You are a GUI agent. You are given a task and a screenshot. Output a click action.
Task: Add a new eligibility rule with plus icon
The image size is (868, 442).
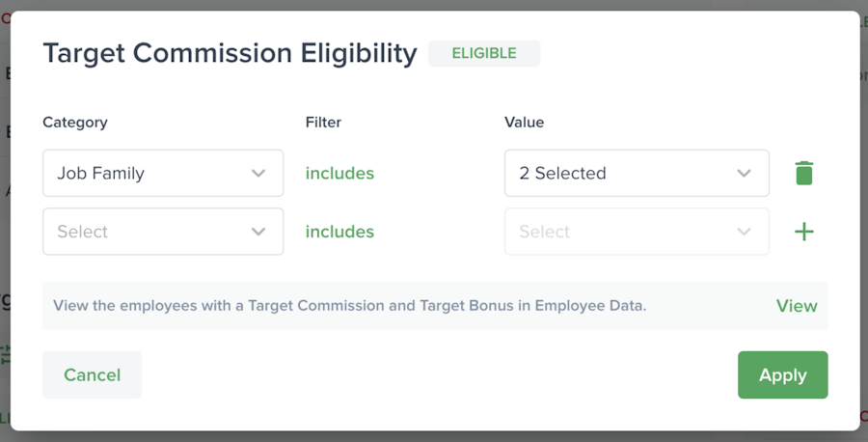(803, 232)
